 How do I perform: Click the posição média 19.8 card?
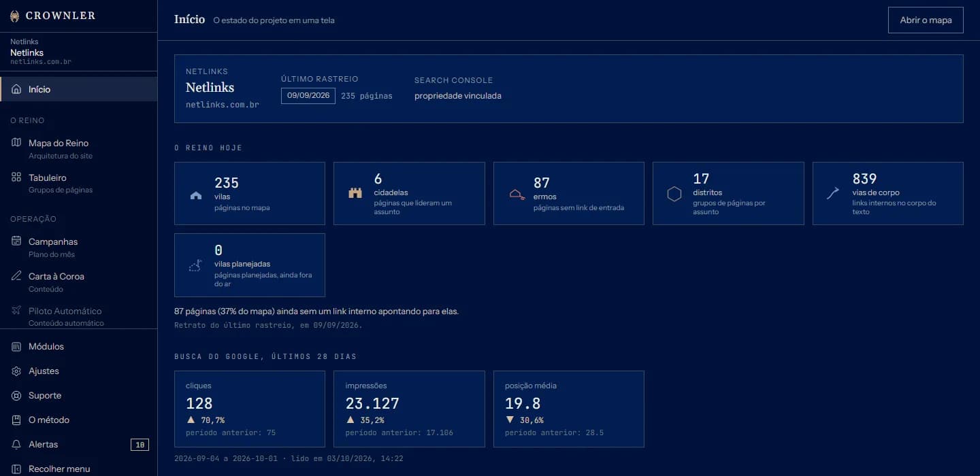[569, 409]
